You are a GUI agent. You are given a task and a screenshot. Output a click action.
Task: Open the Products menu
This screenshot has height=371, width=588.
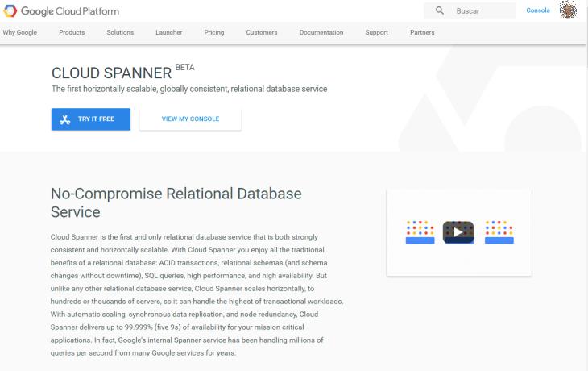click(x=72, y=32)
